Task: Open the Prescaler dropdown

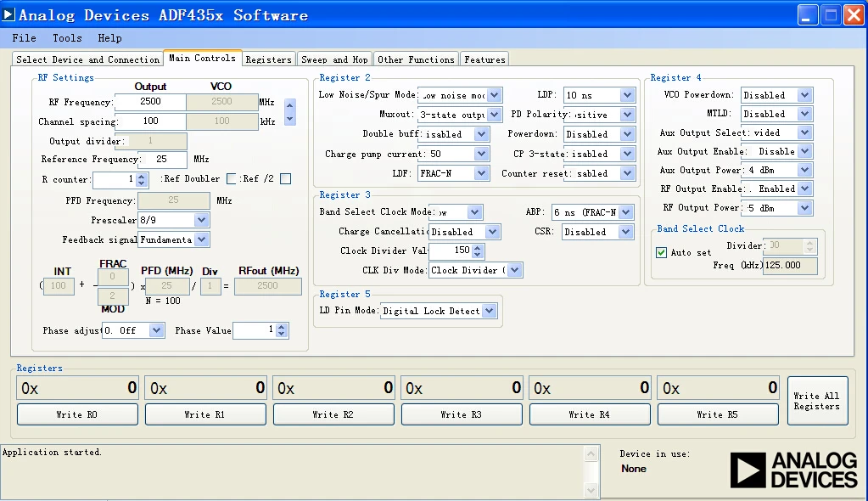Action: point(201,220)
